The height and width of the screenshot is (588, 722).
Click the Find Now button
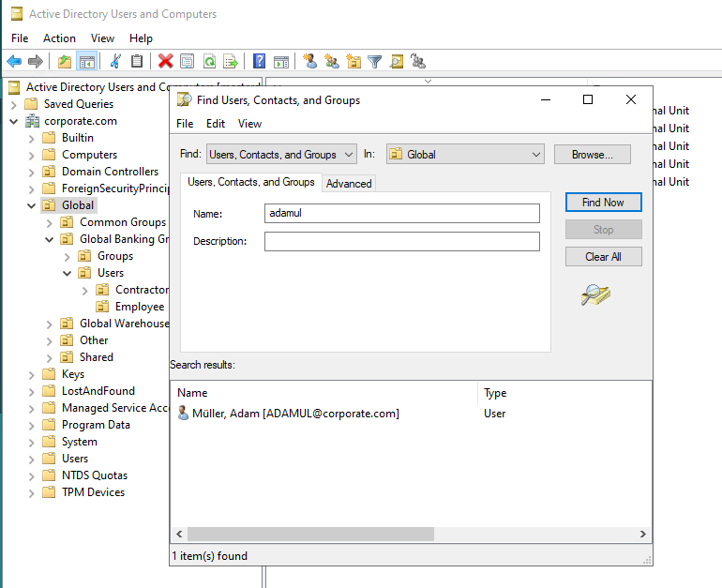(603, 203)
